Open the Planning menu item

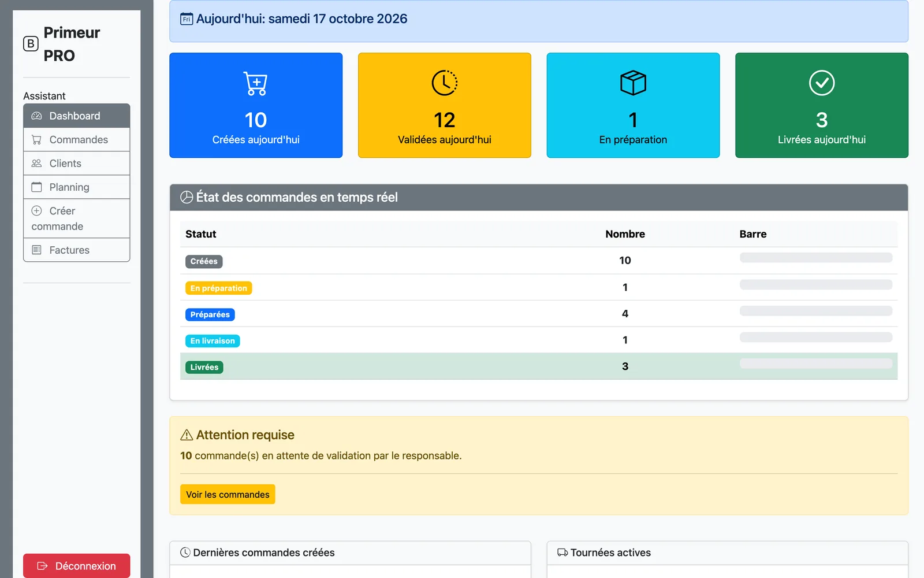tap(77, 187)
